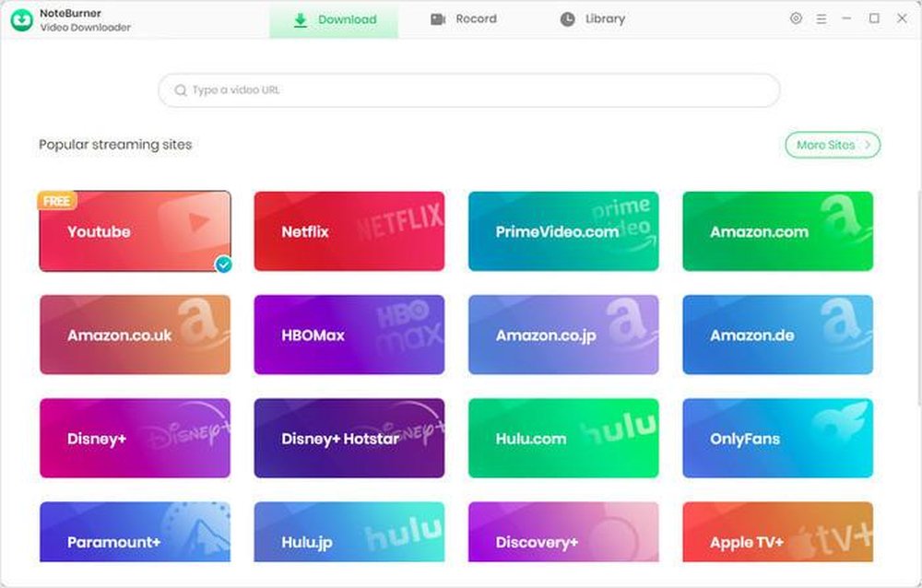Choose the Netflix site card
This screenshot has width=922, height=588.
click(349, 231)
